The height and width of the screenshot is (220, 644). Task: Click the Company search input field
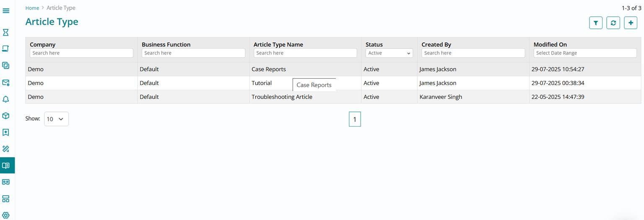point(81,53)
